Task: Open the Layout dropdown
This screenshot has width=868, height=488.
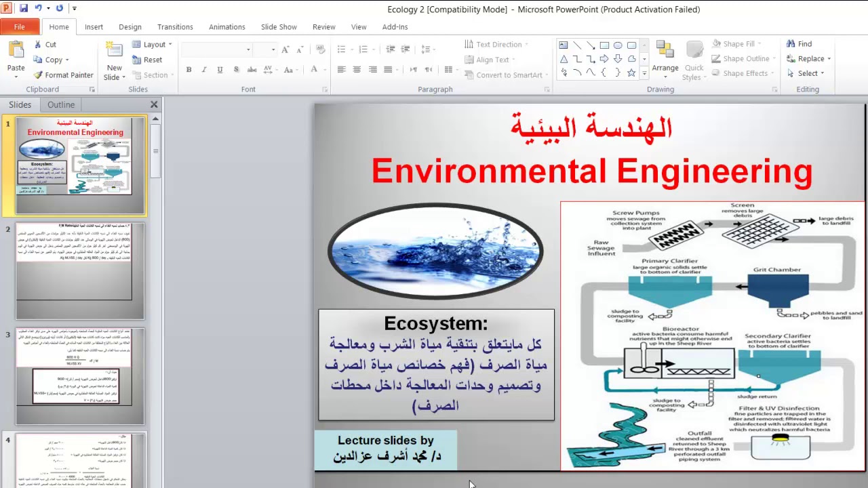Action: click(152, 44)
